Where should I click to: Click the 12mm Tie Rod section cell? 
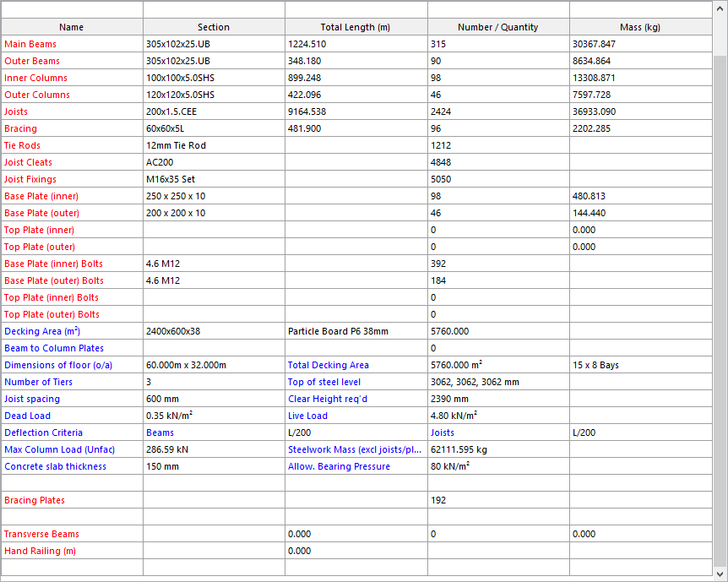click(x=214, y=145)
